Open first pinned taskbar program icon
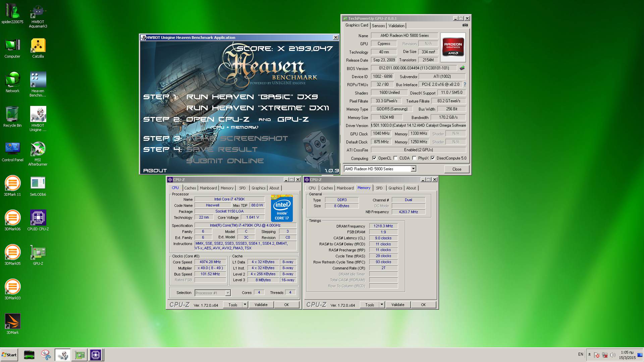This screenshot has height=362, width=644. coord(29,355)
